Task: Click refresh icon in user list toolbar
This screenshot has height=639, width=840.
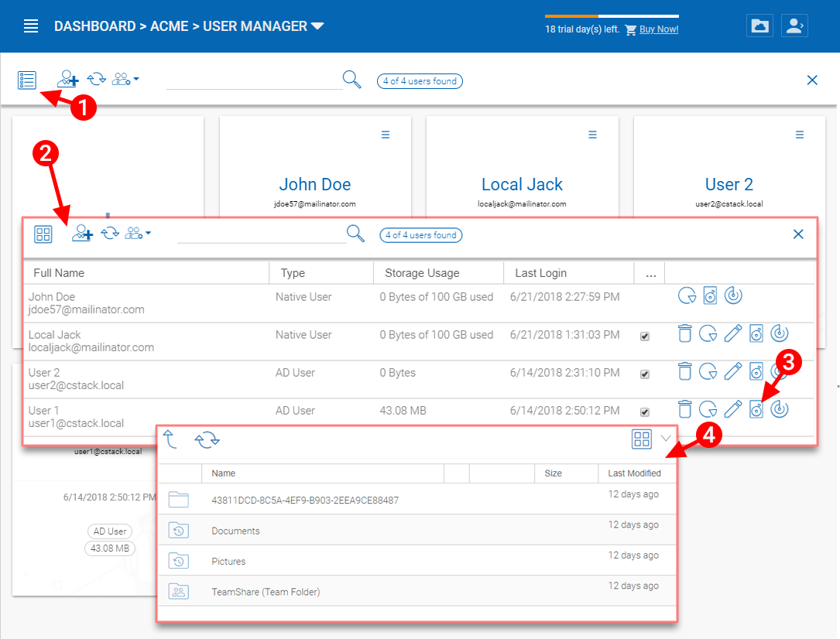Action: (x=110, y=234)
